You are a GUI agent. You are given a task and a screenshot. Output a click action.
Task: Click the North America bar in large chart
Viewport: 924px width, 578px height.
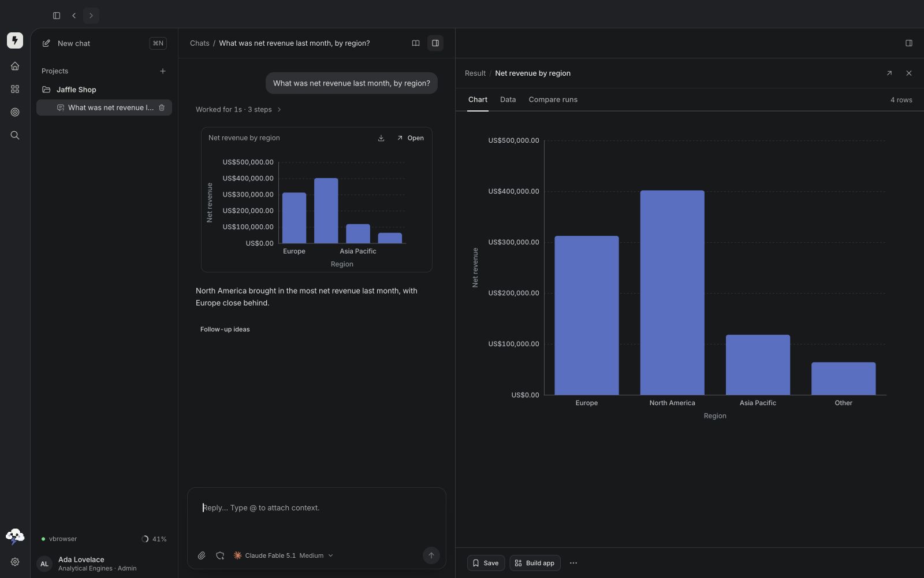point(672,292)
